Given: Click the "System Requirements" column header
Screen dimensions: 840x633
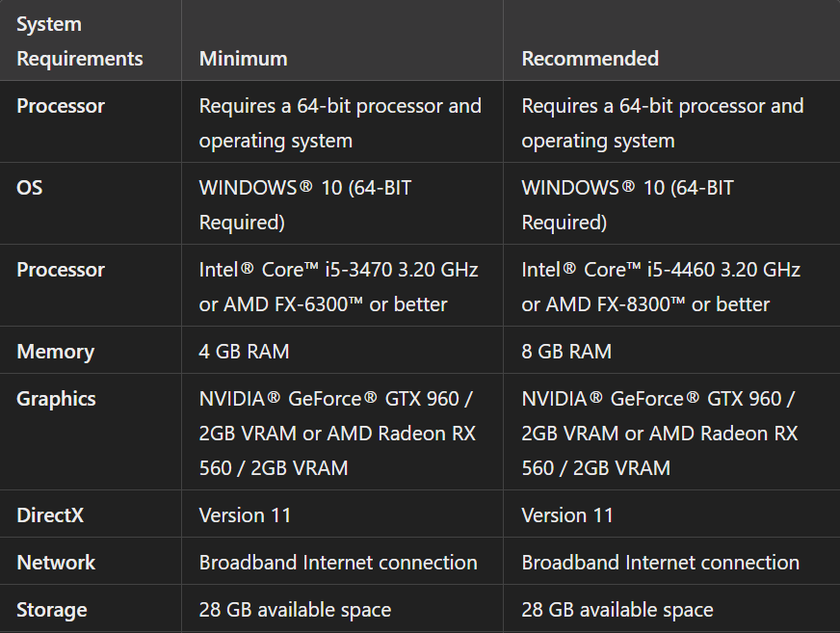Looking at the screenshot, I should [x=79, y=41].
